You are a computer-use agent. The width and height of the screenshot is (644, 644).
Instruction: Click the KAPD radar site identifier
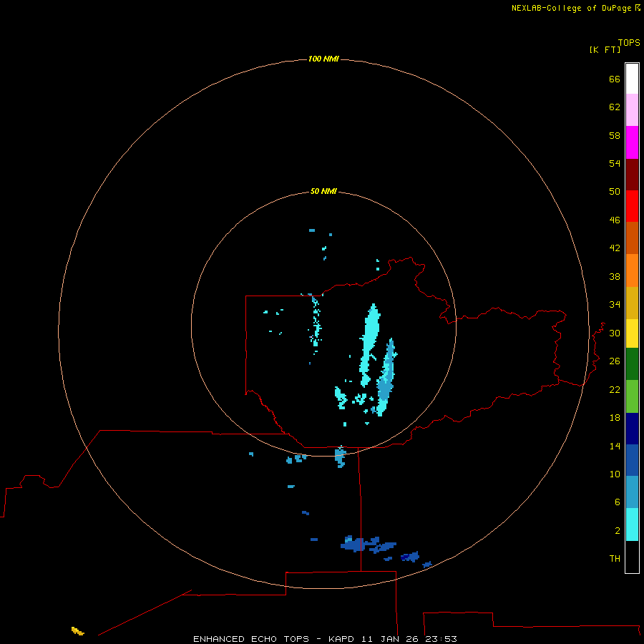[343, 639]
